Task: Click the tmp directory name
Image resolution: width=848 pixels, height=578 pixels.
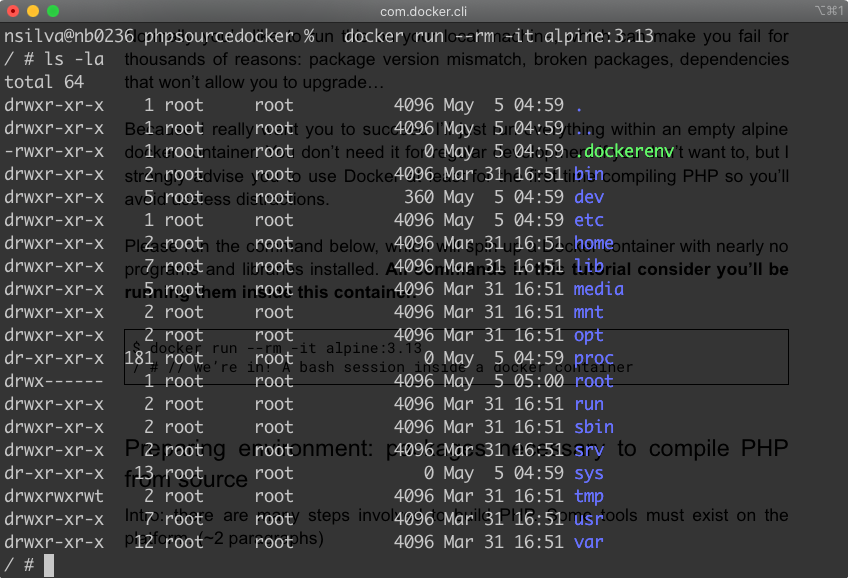Action: point(589,496)
